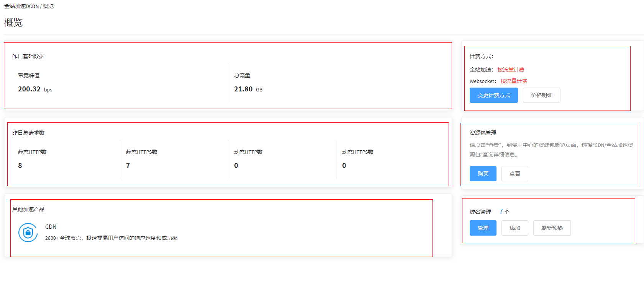Select the 动态HTTPS数 count value

[x=344, y=166]
